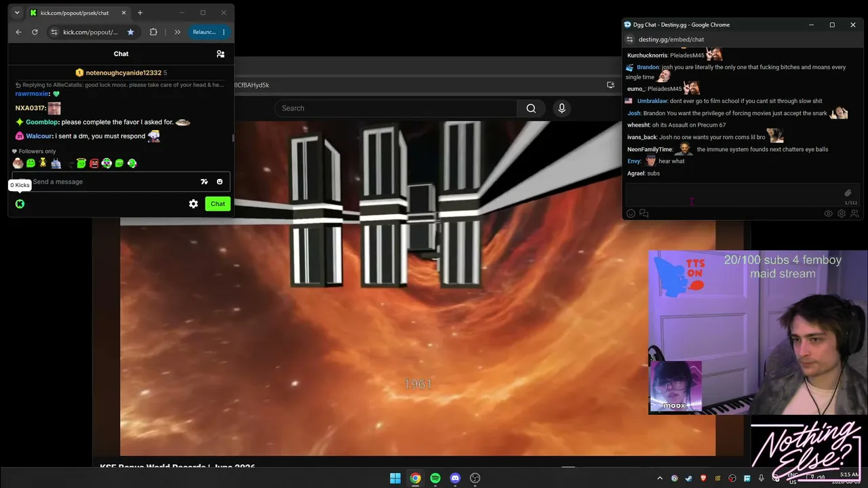868x488 pixels.
Task: Click the green Kicks currency icon
Action: [x=20, y=203]
